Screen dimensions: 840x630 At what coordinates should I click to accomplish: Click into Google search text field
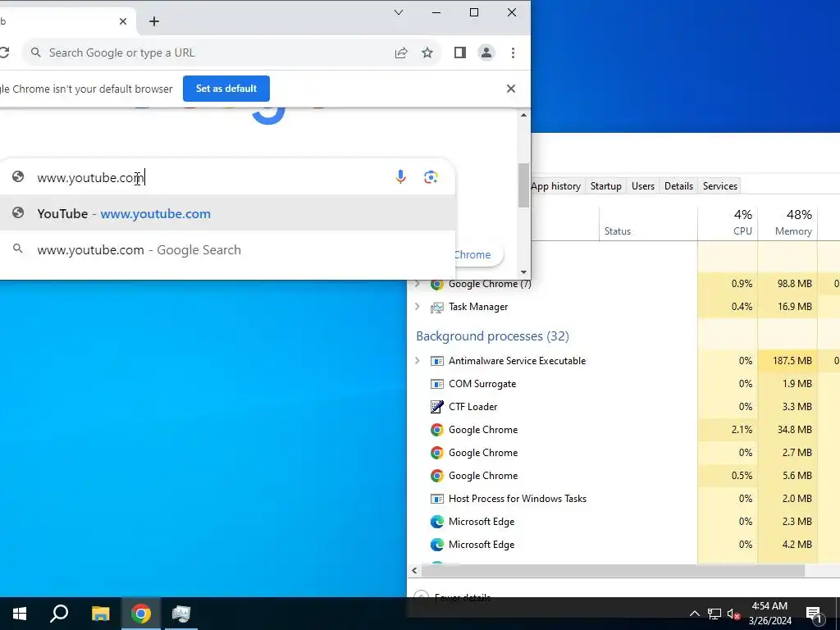click(x=209, y=177)
